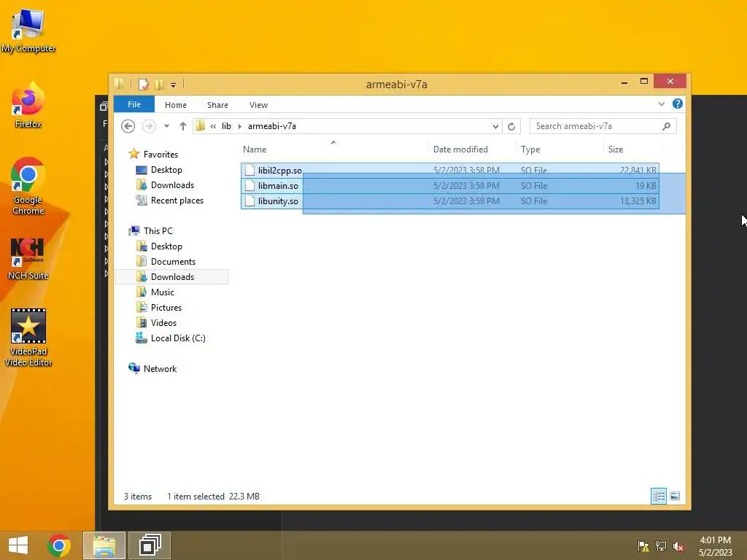The image size is (747, 560).
Task: Select the libmain.so file
Action: 449,186
